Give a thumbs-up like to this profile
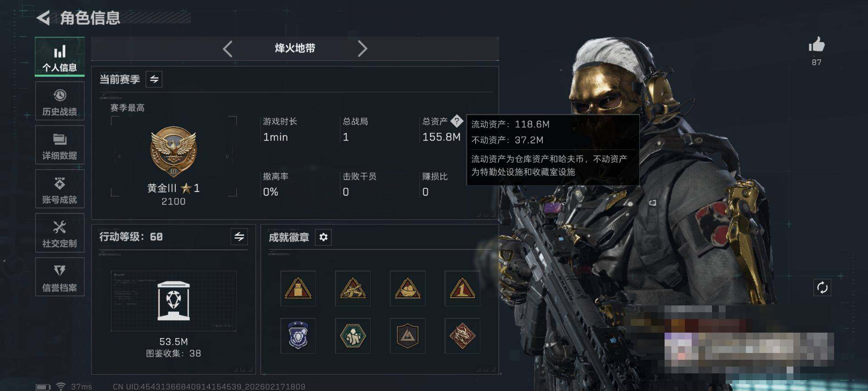Screen dimensions: 868x391 tap(816, 45)
